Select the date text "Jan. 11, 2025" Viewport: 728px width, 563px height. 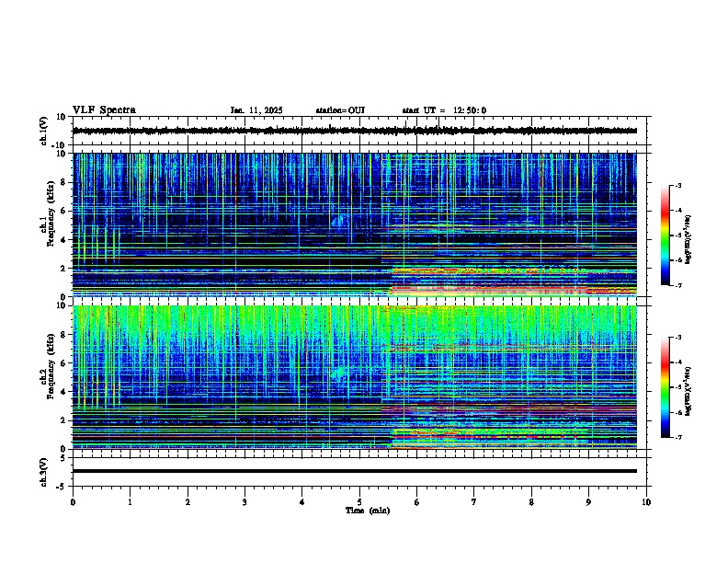(x=256, y=110)
